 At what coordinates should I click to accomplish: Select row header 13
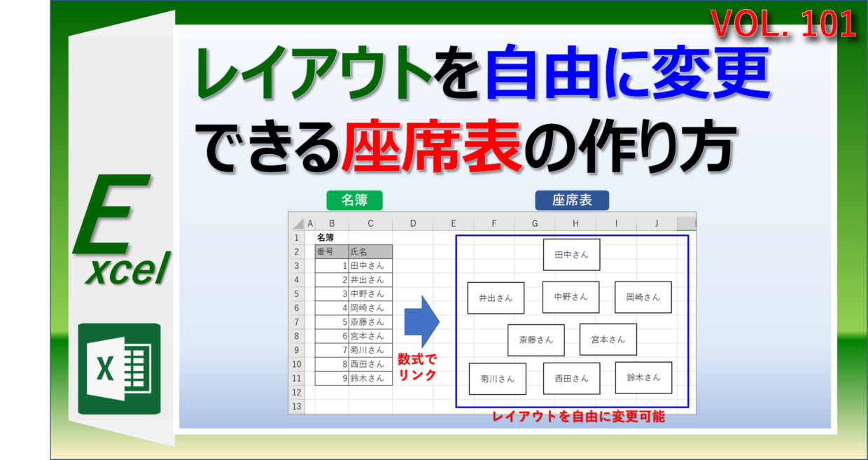pyautogui.click(x=297, y=406)
